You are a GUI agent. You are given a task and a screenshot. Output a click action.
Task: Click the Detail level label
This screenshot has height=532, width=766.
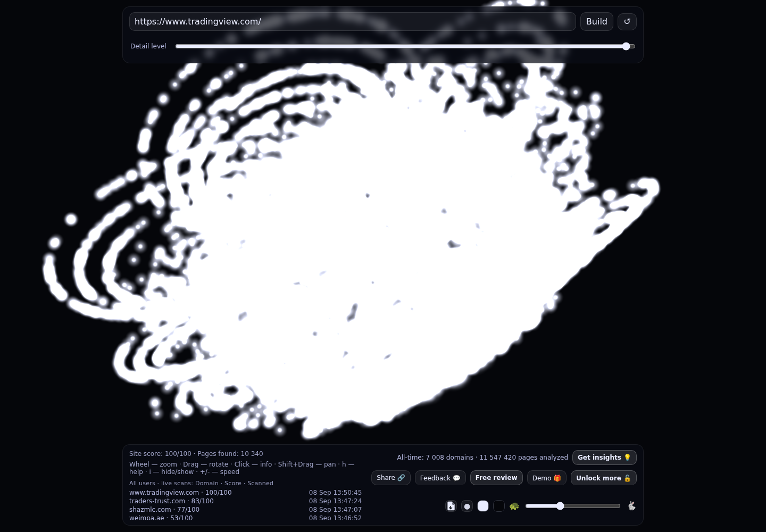pyautogui.click(x=148, y=46)
